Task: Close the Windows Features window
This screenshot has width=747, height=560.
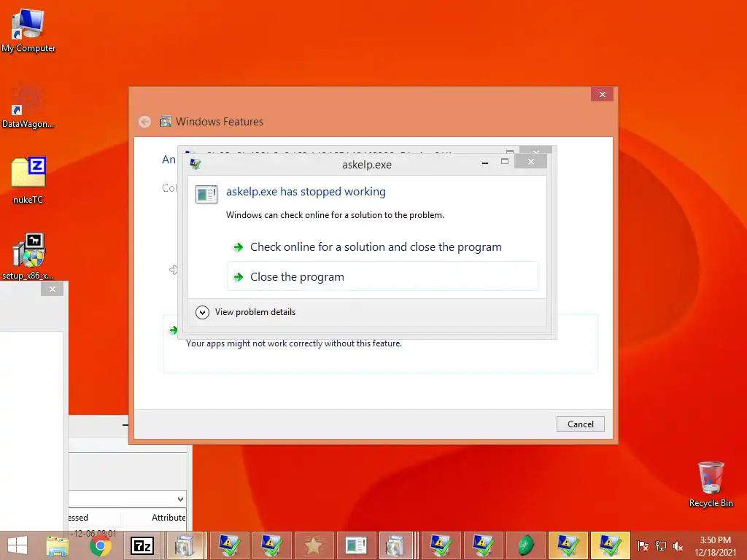Action: click(x=602, y=94)
